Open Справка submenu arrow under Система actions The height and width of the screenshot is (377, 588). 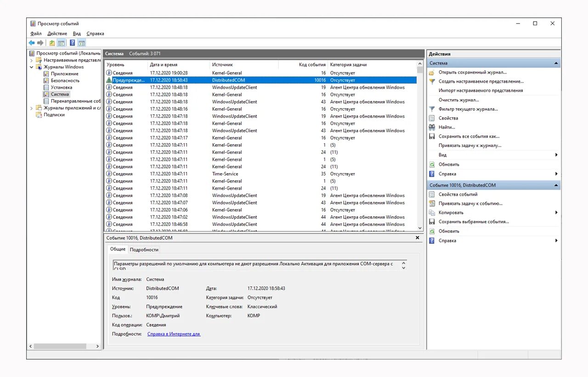556,174
